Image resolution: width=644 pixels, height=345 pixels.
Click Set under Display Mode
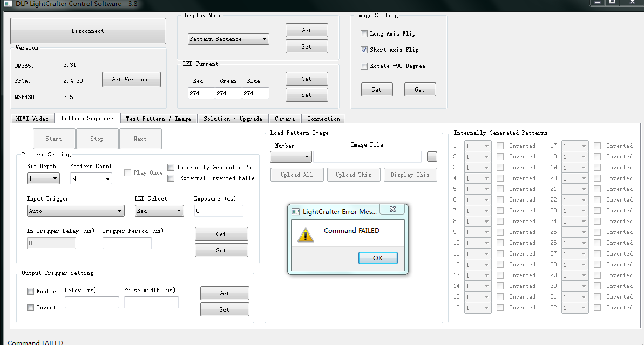[307, 46]
